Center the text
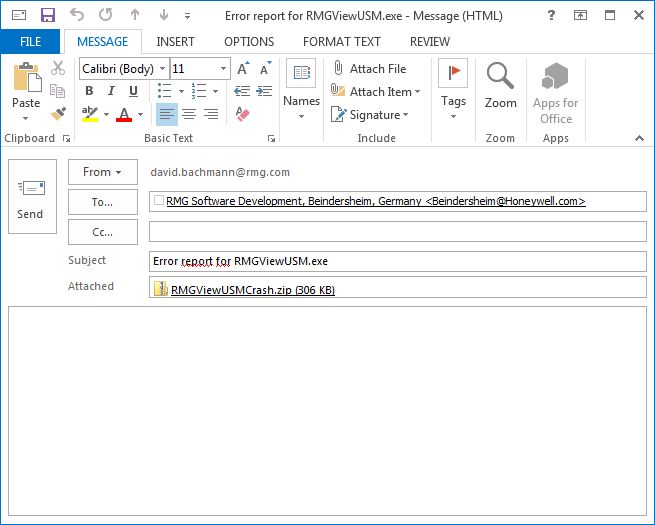 click(x=189, y=114)
